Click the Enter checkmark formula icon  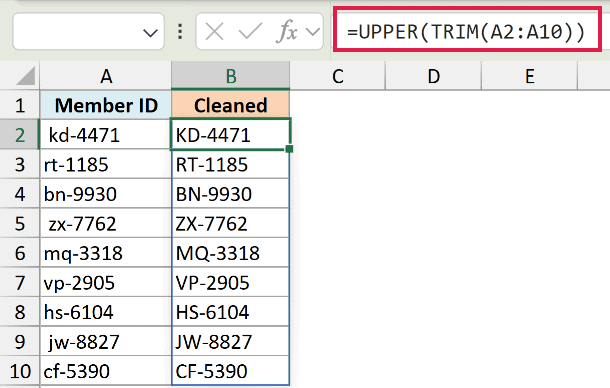pyautogui.click(x=250, y=31)
